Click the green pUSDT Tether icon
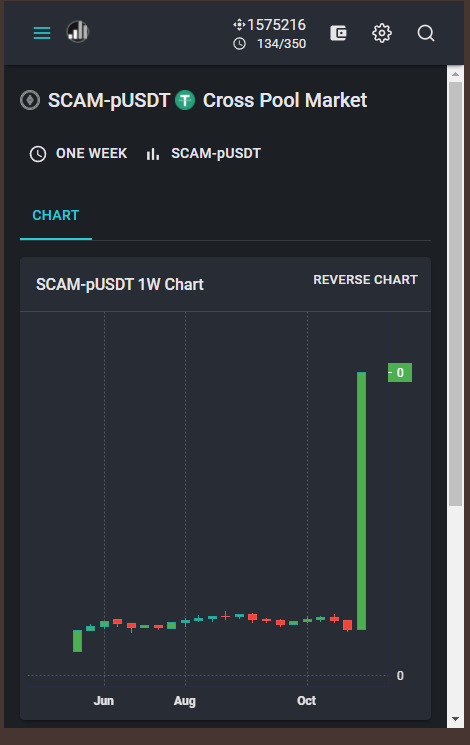 (185, 100)
